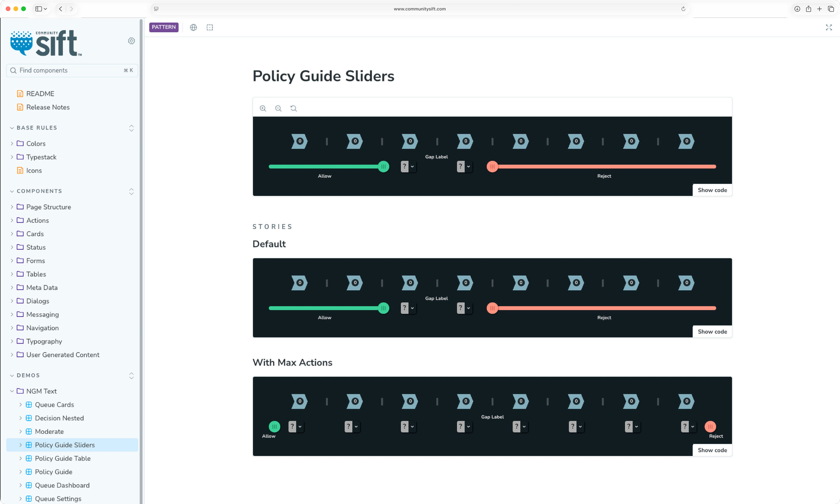Open a new tab with the plus icon

click(819, 9)
